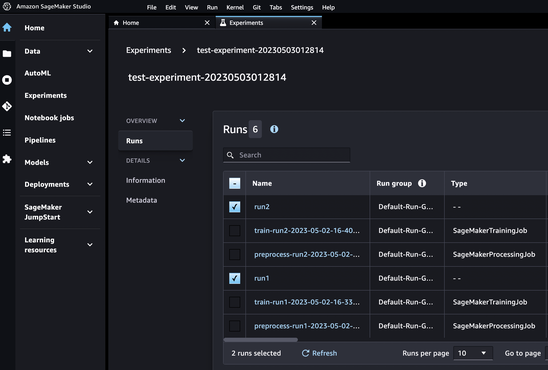The height and width of the screenshot is (370, 548).
Task: Check the train-run1 row checkbox
Action: coord(235,302)
